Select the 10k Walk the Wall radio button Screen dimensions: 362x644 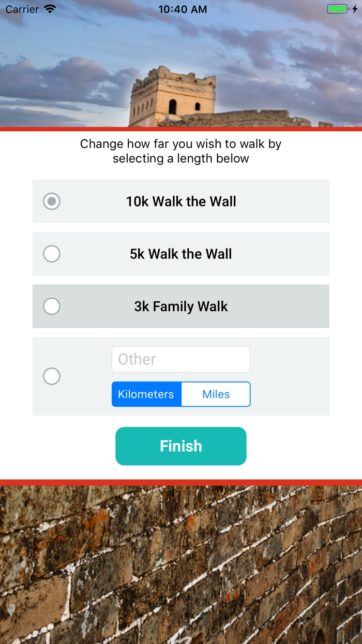pyautogui.click(x=51, y=201)
